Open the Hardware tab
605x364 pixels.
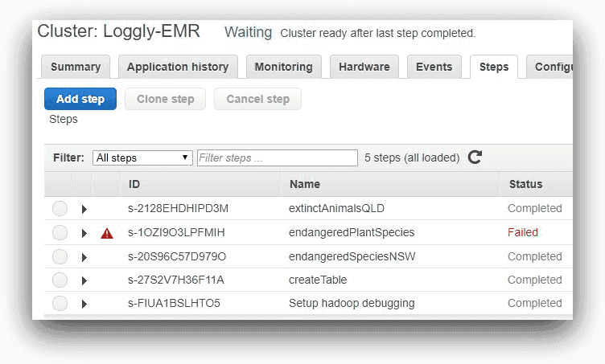(364, 67)
